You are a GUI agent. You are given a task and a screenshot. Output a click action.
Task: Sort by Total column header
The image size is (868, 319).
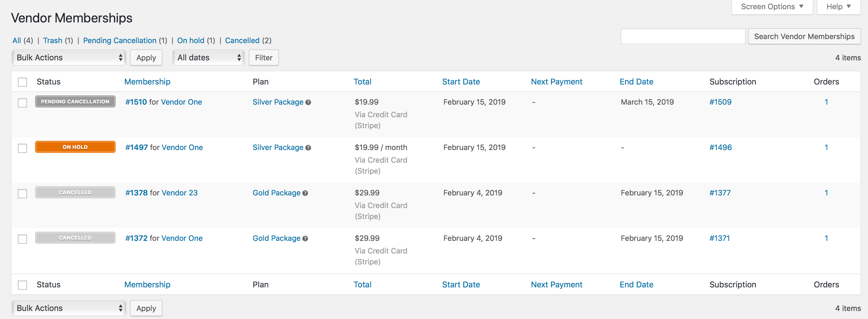362,82
